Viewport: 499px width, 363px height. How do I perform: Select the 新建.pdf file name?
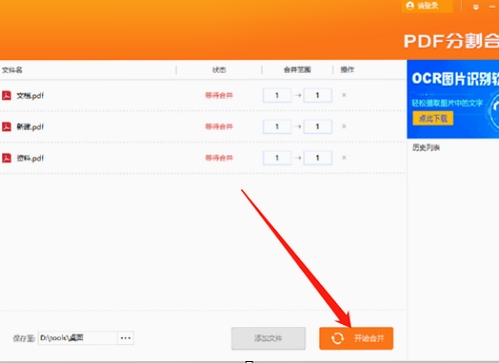(x=30, y=127)
